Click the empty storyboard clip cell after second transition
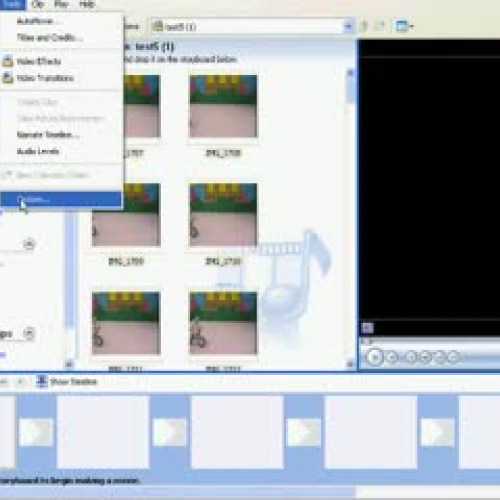The image size is (500, 500). (x=237, y=432)
